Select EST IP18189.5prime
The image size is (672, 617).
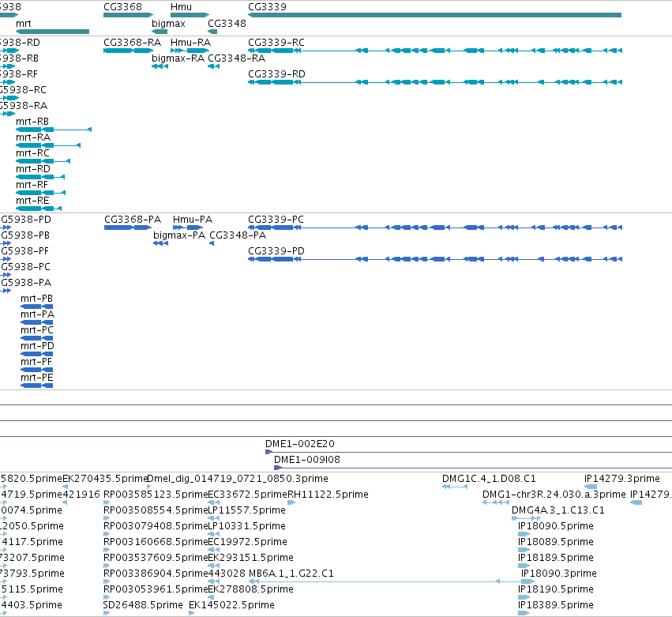524,566
